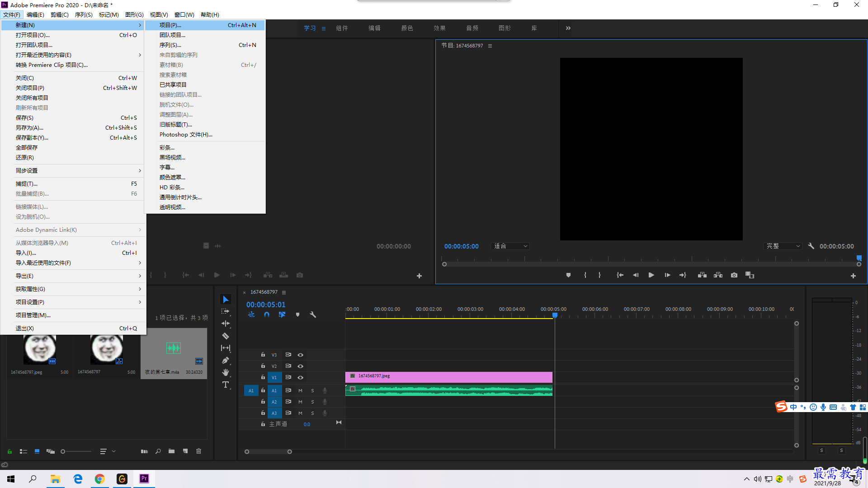
Task: Step back one frame in Program monitor
Action: [x=636, y=275]
